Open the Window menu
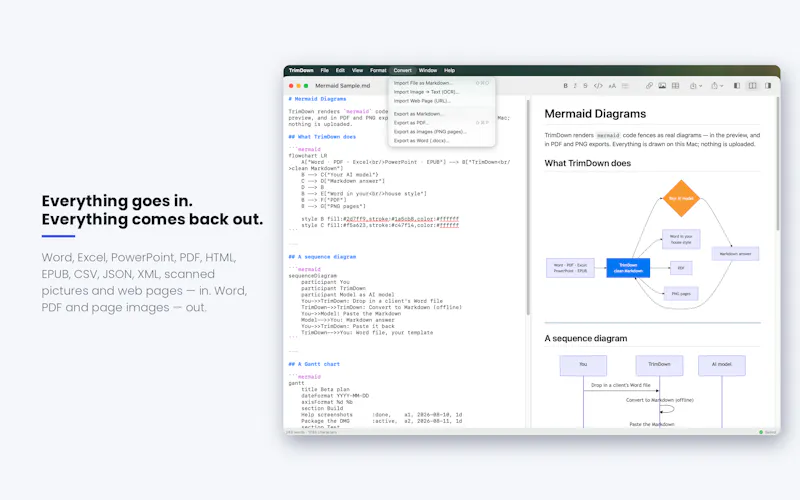Viewport: 800px width, 500px height. tap(428, 70)
